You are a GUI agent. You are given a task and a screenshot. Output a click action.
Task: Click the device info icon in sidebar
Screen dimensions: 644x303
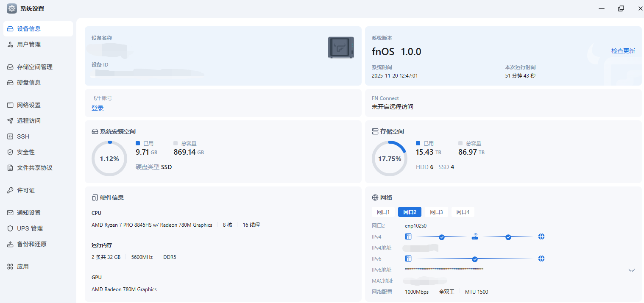tap(10, 29)
